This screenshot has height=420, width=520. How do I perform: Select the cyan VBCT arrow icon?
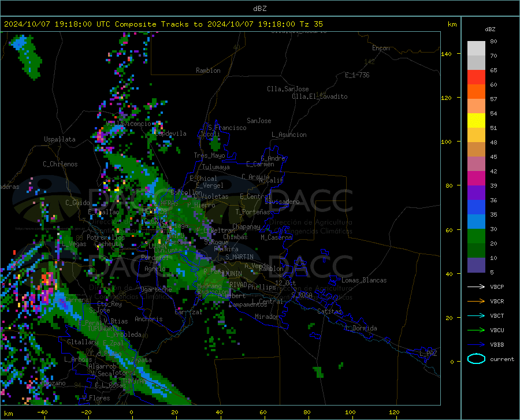click(x=476, y=315)
